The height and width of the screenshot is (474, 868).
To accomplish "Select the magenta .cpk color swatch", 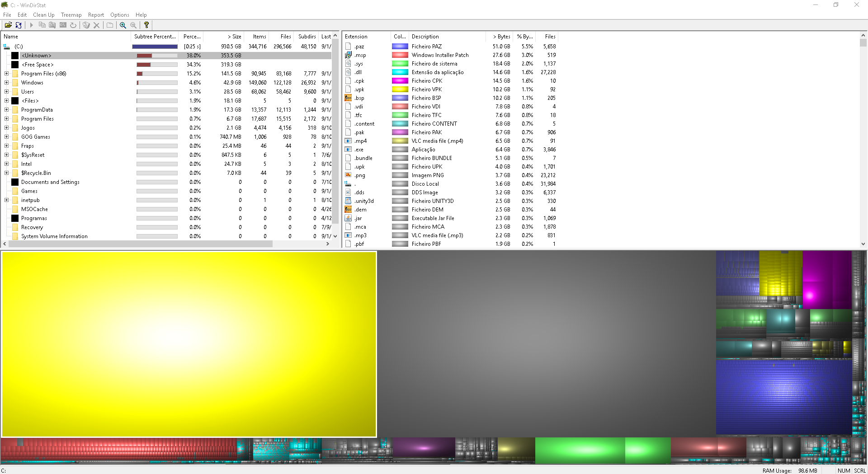I will (x=400, y=81).
